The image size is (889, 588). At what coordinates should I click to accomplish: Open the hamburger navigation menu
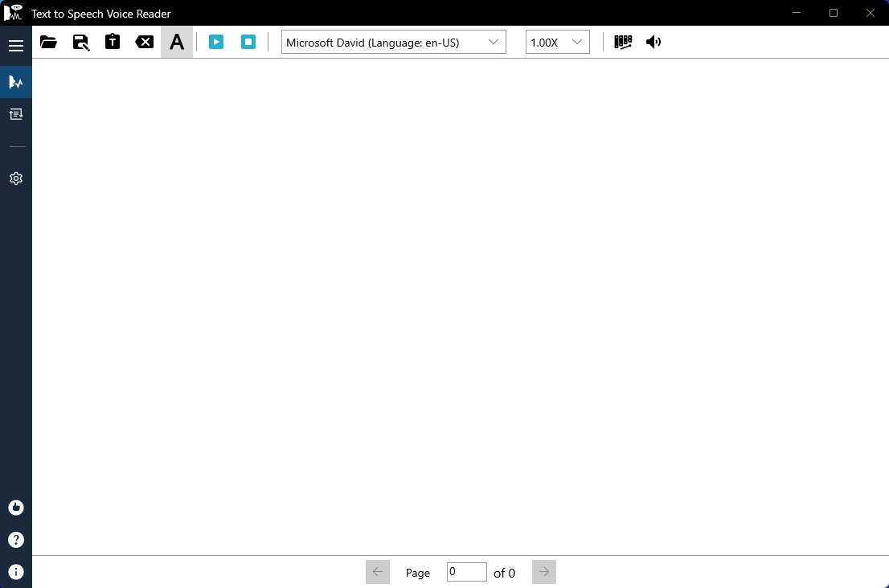[16, 46]
